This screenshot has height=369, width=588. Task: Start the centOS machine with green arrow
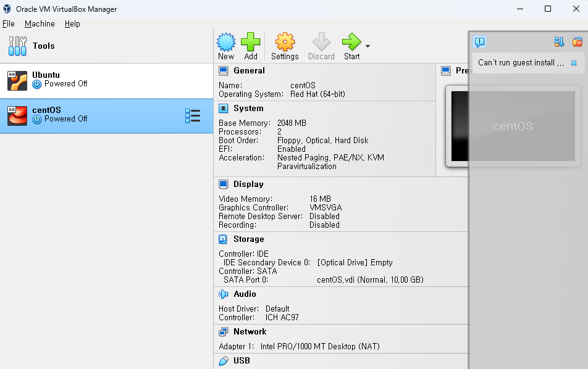point(351,42)
